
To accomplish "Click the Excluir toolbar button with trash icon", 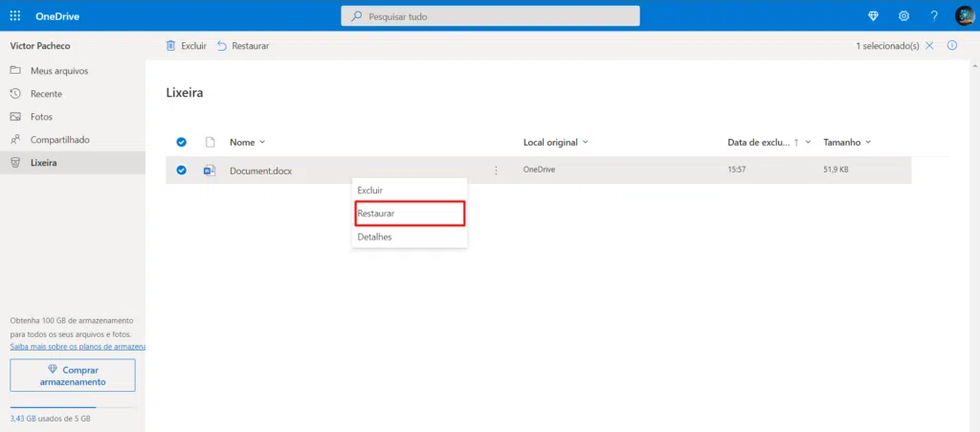I will tap(186, 46).
